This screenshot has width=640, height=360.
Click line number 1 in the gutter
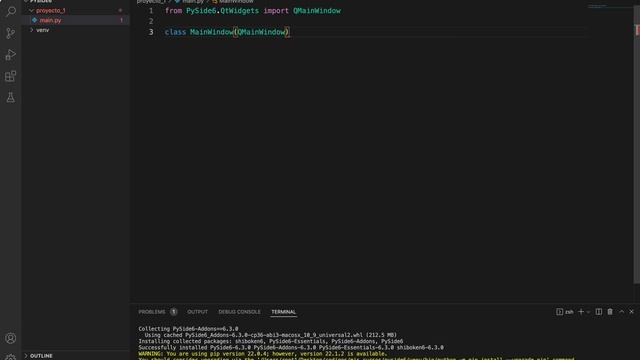click(151, 11)
